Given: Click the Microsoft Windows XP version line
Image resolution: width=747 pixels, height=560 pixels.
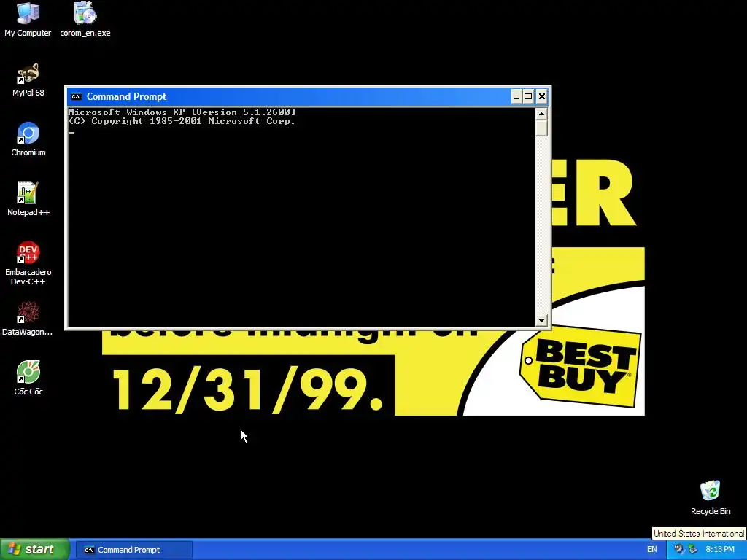Looking at the screenshot, I should [x=182, y=112].
